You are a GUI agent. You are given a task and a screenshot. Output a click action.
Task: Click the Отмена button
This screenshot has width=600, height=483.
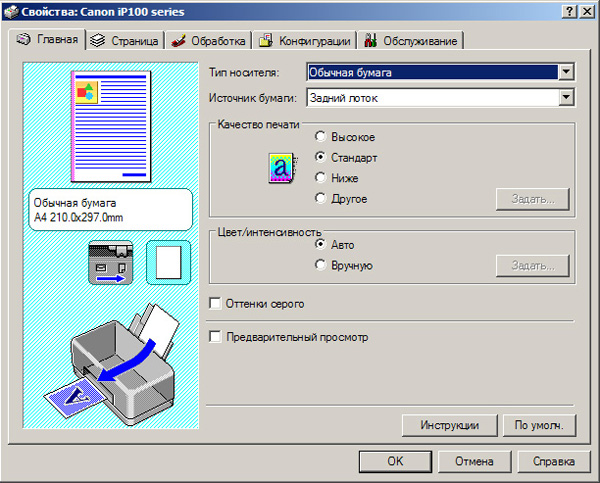pyautogui.click(x=474, y=461)
